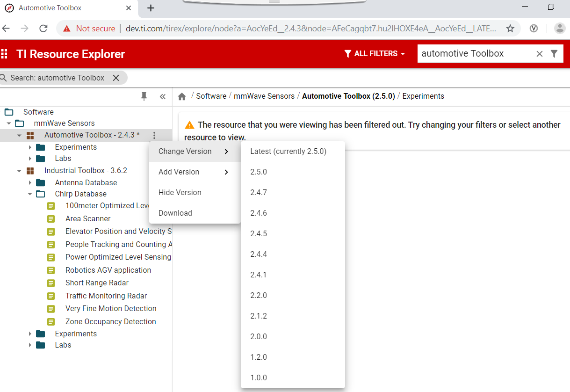Open the Add Version submenu
570x392 pixels.
coord(195,172)
